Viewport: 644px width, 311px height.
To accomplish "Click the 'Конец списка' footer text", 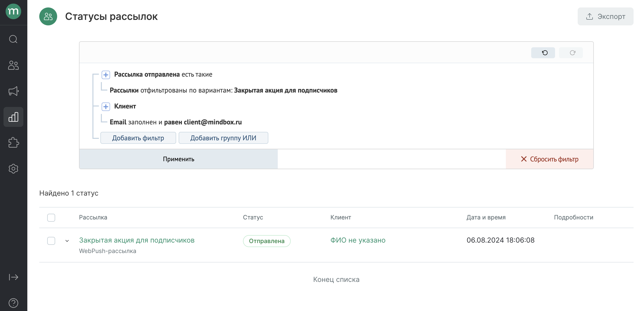I will tap(336, 279).
